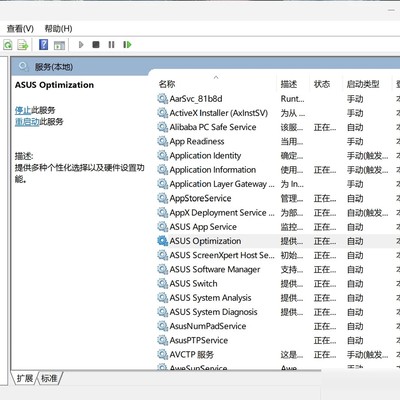Select the ASUS App Service name
Viewport: 400px width, 400px height.
203,227
